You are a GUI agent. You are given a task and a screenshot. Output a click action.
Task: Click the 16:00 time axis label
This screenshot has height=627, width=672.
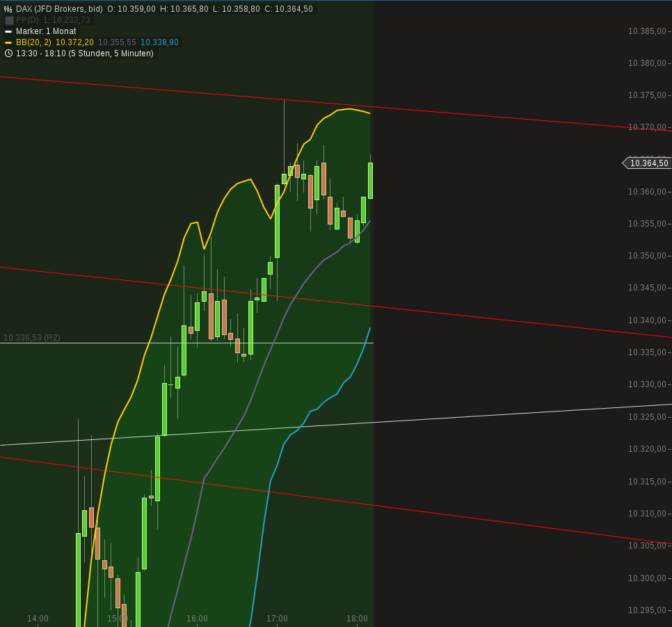197,619
